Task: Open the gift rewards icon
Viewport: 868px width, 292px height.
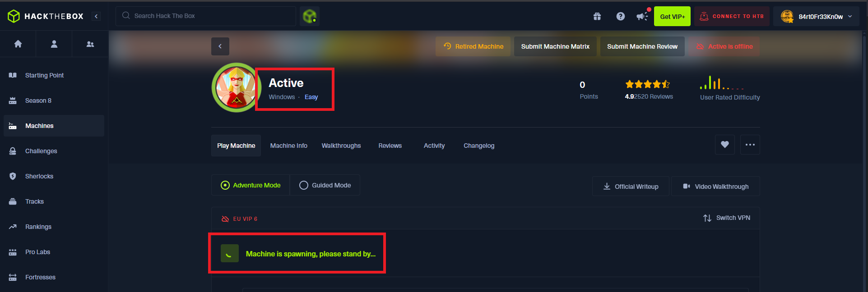Action: (x=597, y=16)
